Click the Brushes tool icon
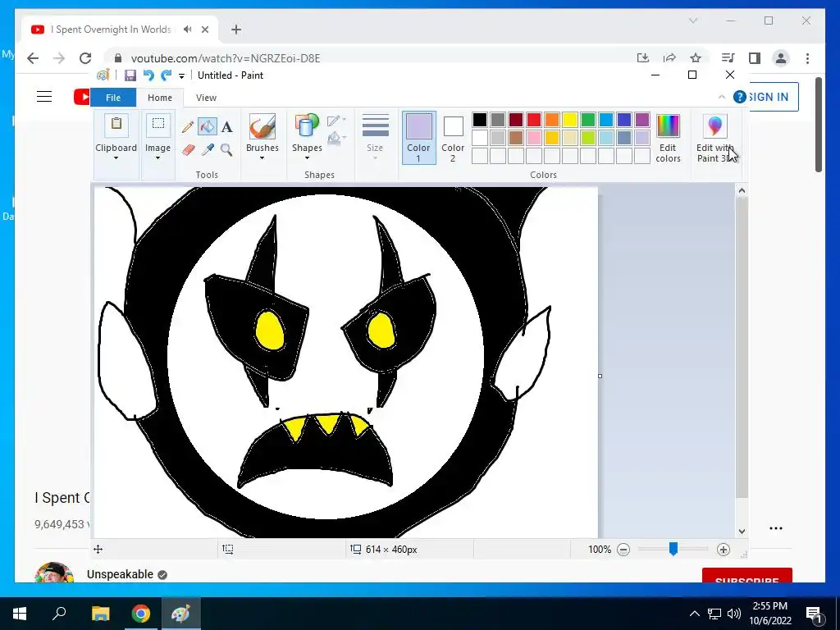This screenshot has width=840, height=630. (x=262, y=127)
